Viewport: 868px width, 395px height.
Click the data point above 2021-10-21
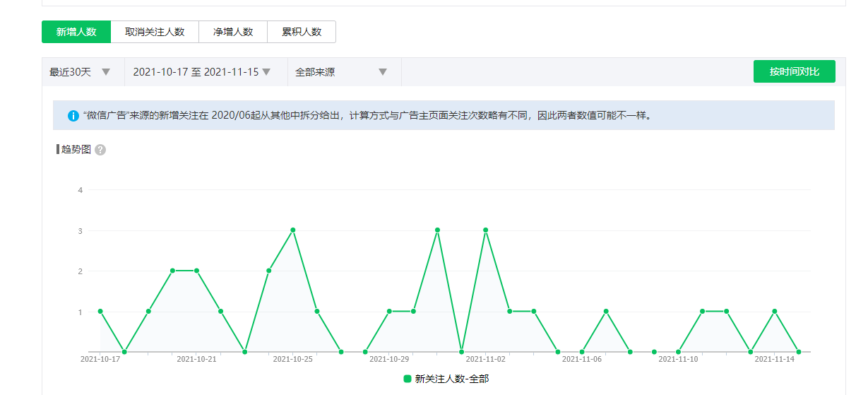196,271
